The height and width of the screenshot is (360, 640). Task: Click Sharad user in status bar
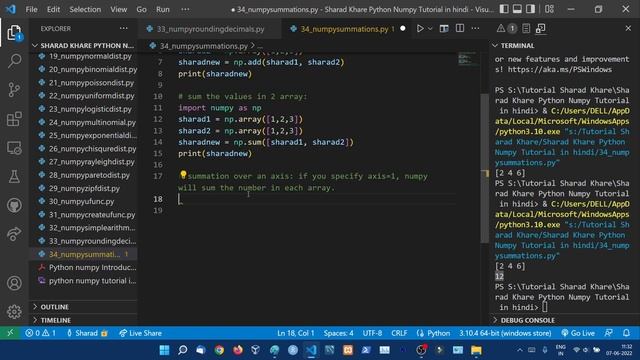(87, 333)
